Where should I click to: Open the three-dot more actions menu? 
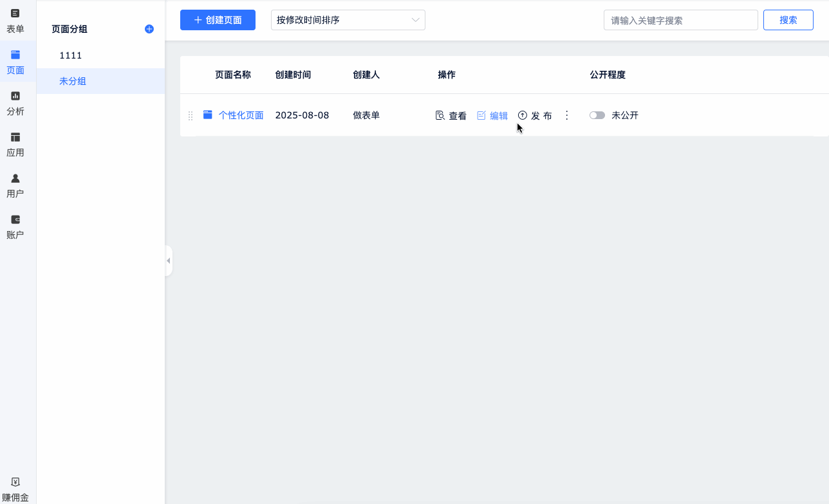pyautogui.click(x=566, y=115)
